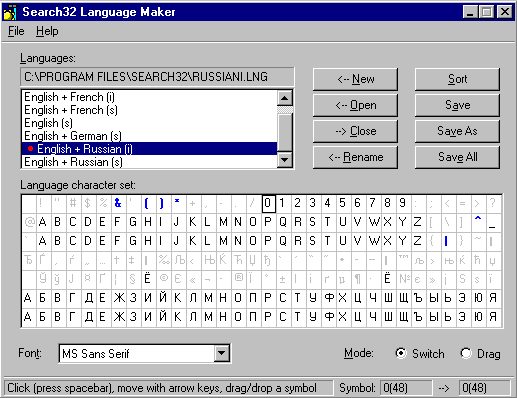This screenshot has width=517, height=398.
Task: Select English + German (s) entry
Action: click(x=149, y=136)
